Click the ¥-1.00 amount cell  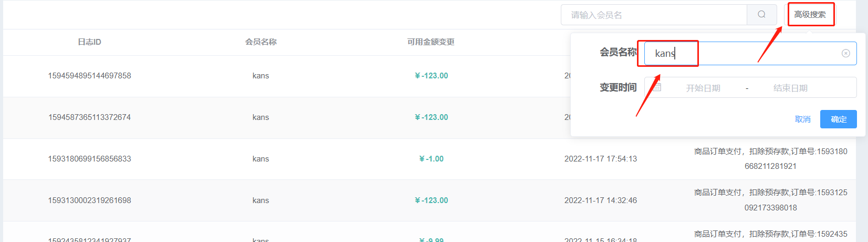[431, 159]
